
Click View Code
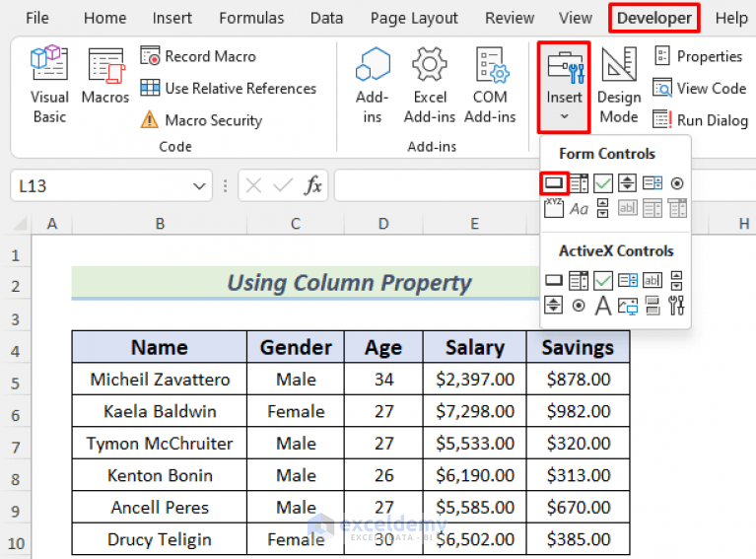[x=699, y=89]
